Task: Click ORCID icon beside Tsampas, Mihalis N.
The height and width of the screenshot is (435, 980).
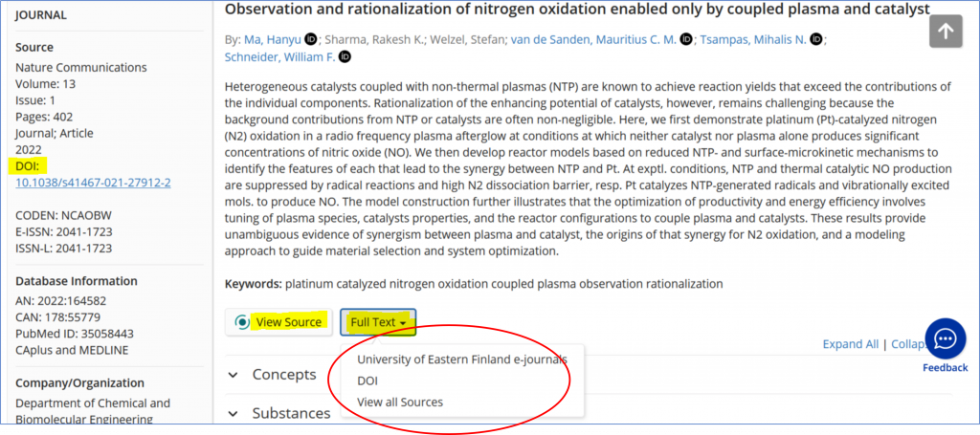Action: click(816, 40)
